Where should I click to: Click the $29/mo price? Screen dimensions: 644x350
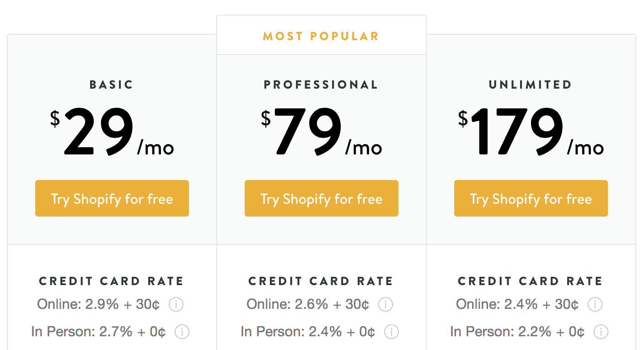112,132
